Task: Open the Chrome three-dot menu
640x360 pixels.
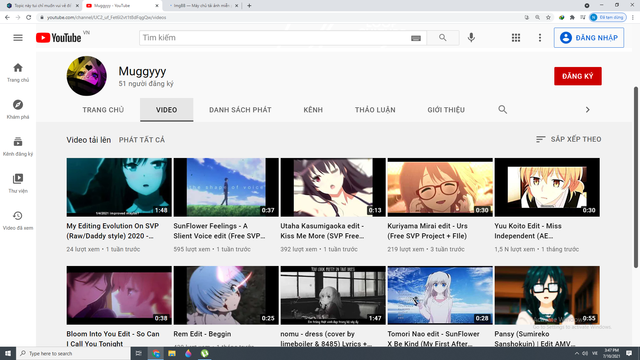Action: click(x=633, y=18)
